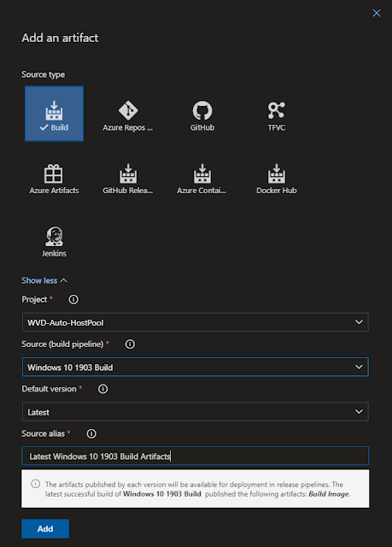
Task: Click the Add button
Action: tap(45, 529)
